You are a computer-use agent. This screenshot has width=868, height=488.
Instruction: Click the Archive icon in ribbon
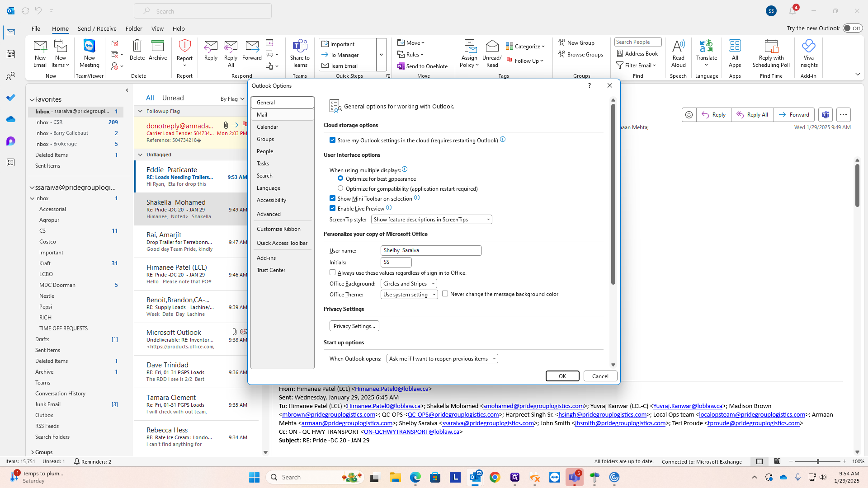[x=158, y=46]
